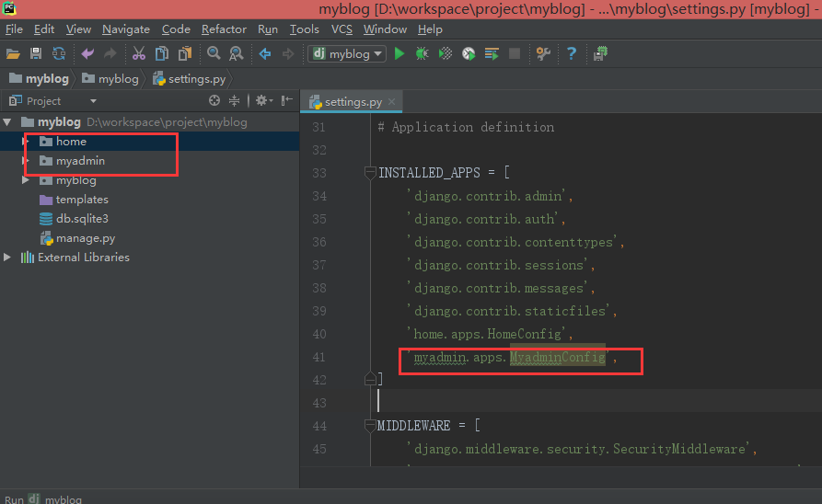Image resolution: width=822 pixels, height=504 pixels.
Task: Open the VCS menu
Action: (342, 29)
